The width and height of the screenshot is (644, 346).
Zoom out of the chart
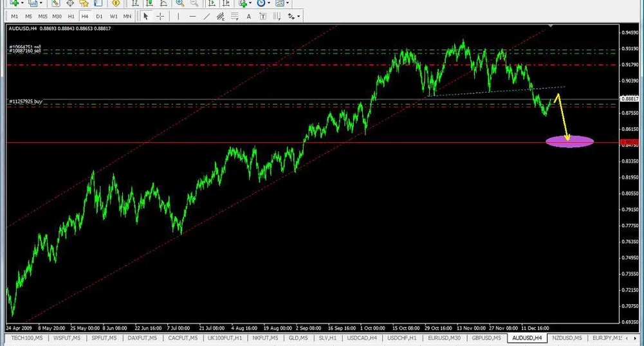tap(194, 3)
